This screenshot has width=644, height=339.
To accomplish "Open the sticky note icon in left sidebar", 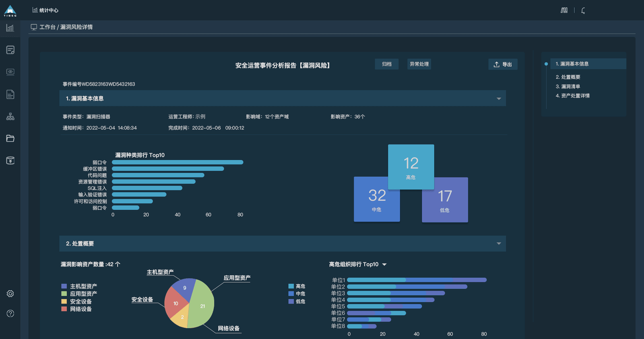I will click(10, 50).
